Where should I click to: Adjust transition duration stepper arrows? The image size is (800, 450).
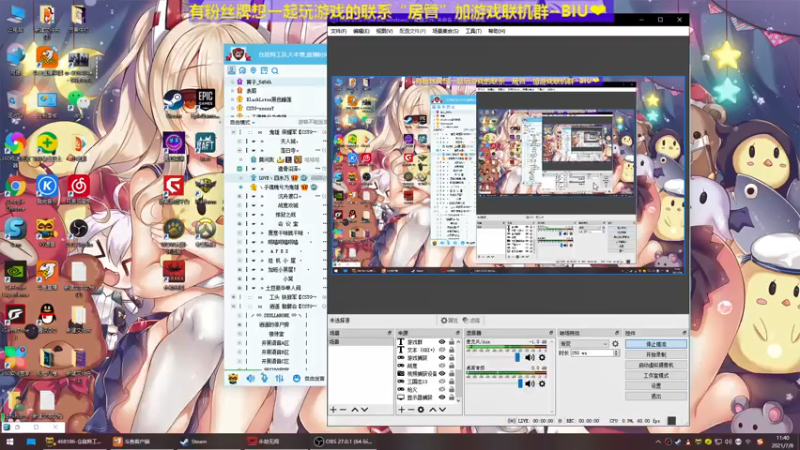pos(616,353)
